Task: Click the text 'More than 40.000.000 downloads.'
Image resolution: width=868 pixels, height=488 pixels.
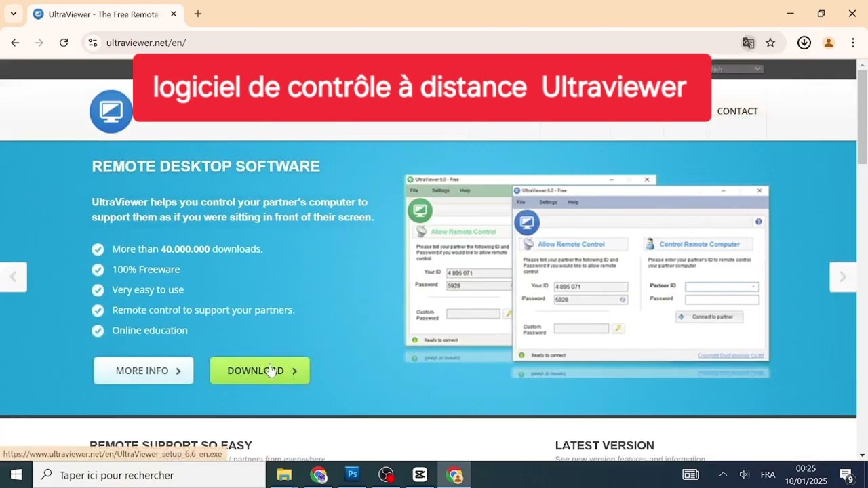Action: tap(187, 249)
